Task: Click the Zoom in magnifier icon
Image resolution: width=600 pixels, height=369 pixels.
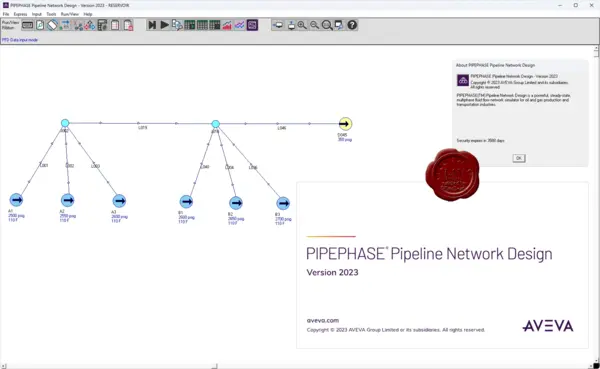Action: tap(302, 25)
